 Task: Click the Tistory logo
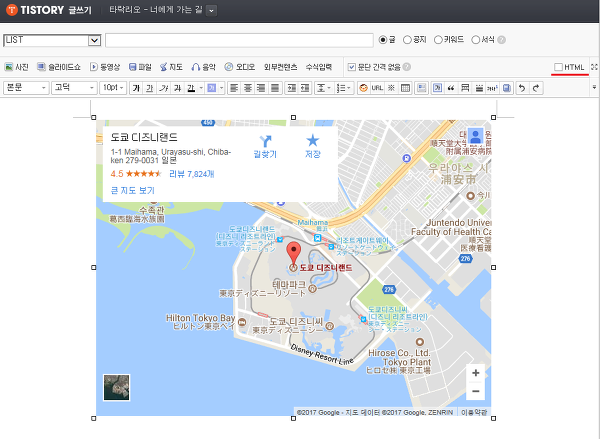[35, 10]
